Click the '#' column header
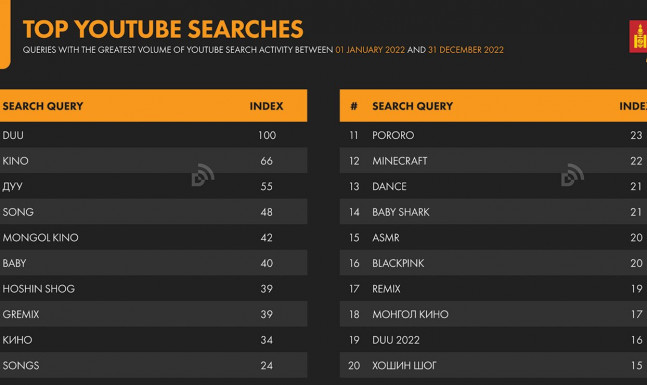The height and width of the screenshot is (385, 647). [x=354, y=106]
